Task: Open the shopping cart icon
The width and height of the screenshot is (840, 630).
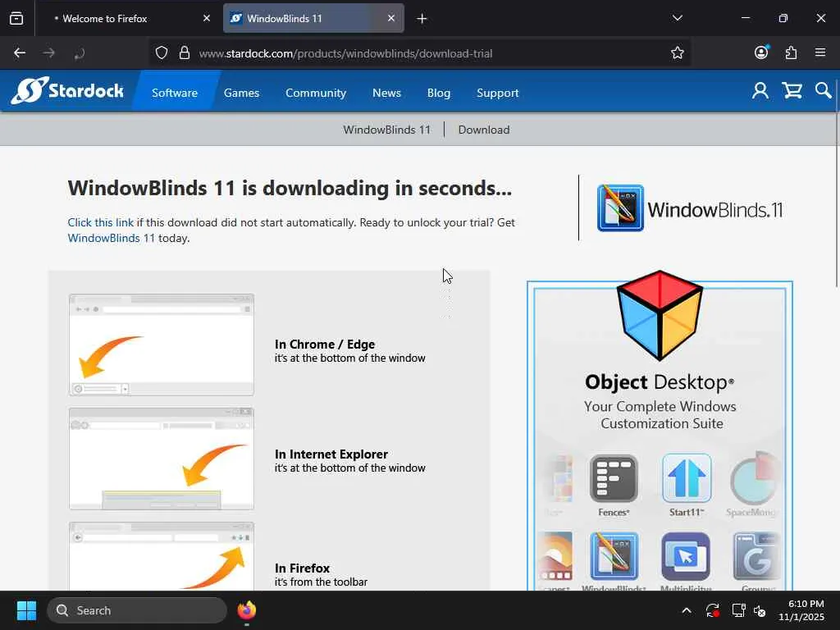Action: click(x=792, y=90)
